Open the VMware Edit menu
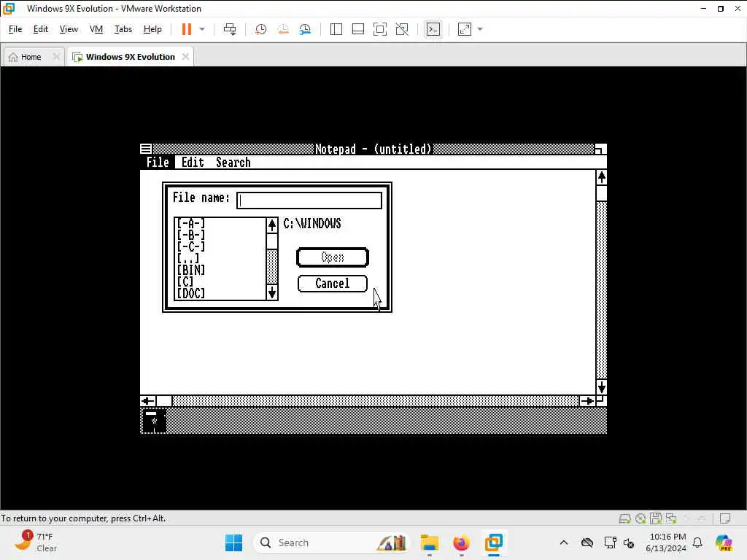The image size is (747, 560). (x=41, y=29)
